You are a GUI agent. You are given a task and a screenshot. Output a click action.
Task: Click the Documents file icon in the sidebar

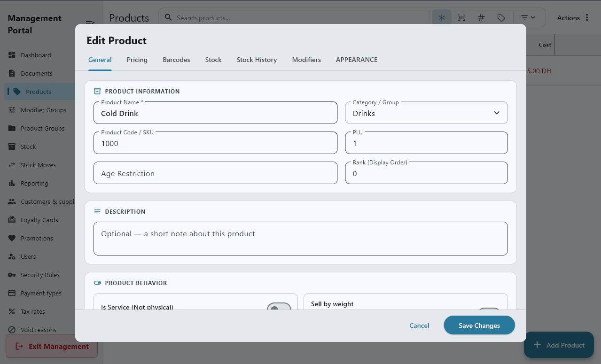click(x=12, y=73)
